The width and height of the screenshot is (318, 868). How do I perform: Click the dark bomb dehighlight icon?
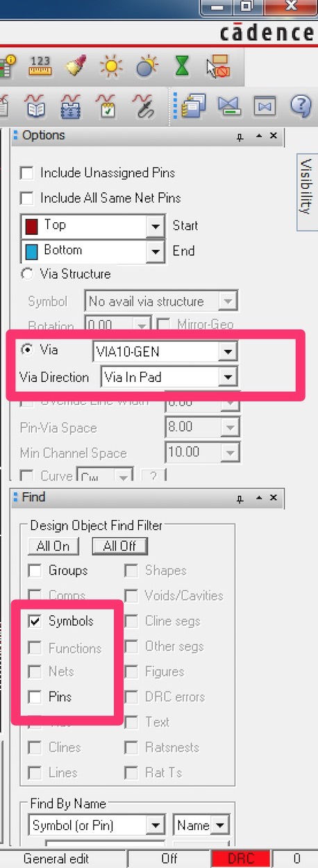(x=147, y=67)
